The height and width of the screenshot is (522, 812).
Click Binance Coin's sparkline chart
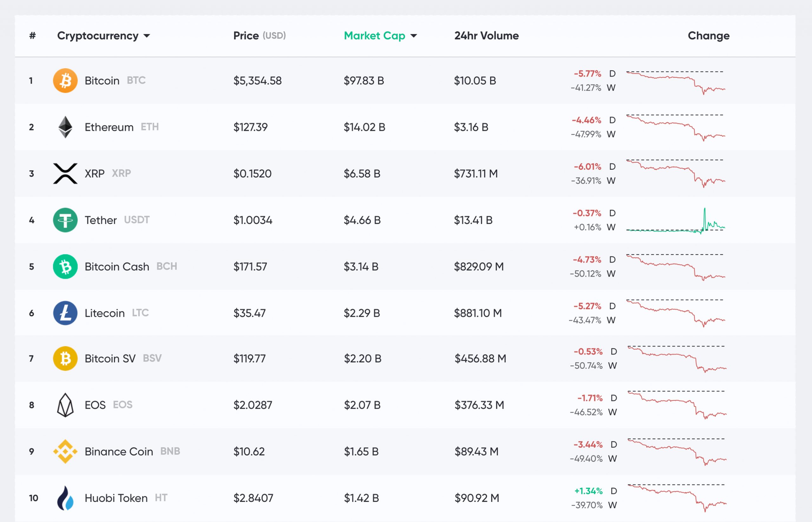[x=677, y=452]
